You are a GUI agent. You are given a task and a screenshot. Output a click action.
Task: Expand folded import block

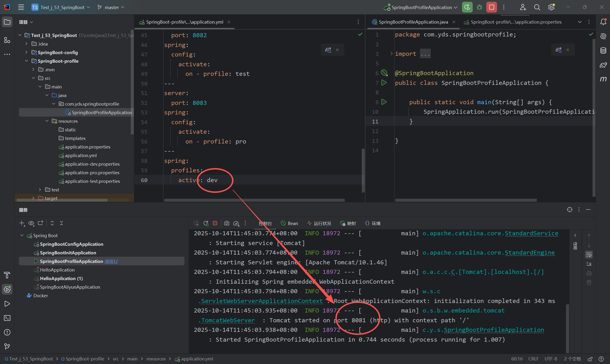(391, 54)
